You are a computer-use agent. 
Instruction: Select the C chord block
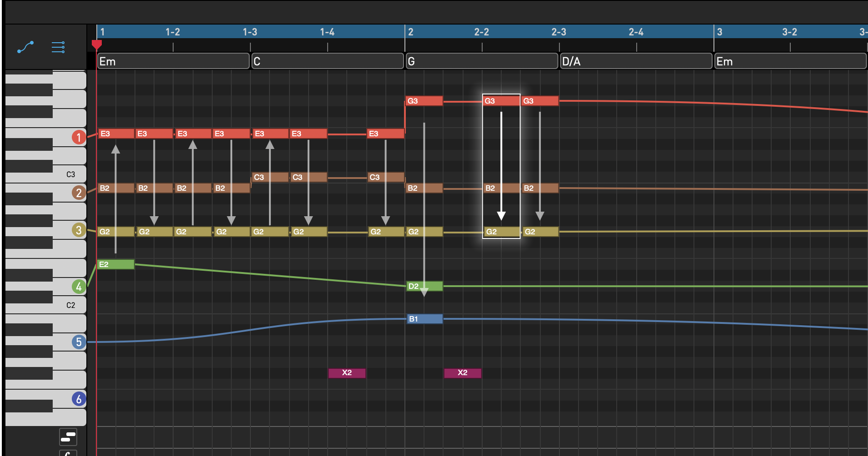pyautogui.click(x=328, y=61)
